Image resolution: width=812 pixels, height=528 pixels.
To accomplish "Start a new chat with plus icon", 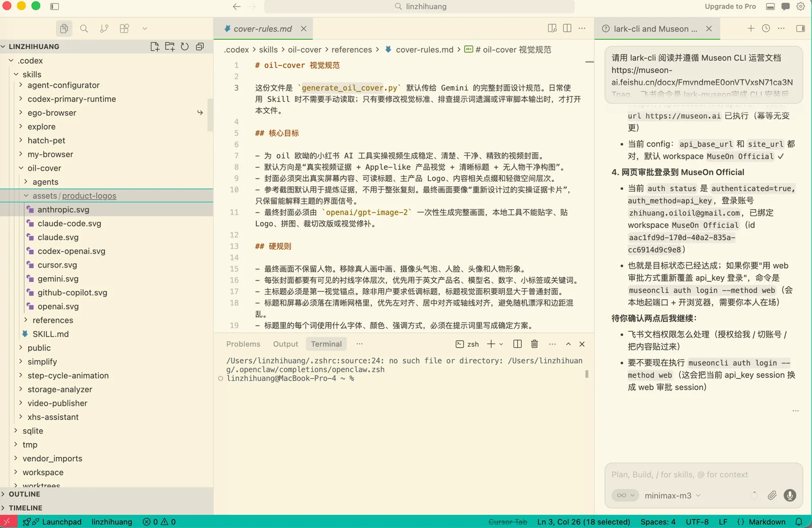I will coord(751,28).
